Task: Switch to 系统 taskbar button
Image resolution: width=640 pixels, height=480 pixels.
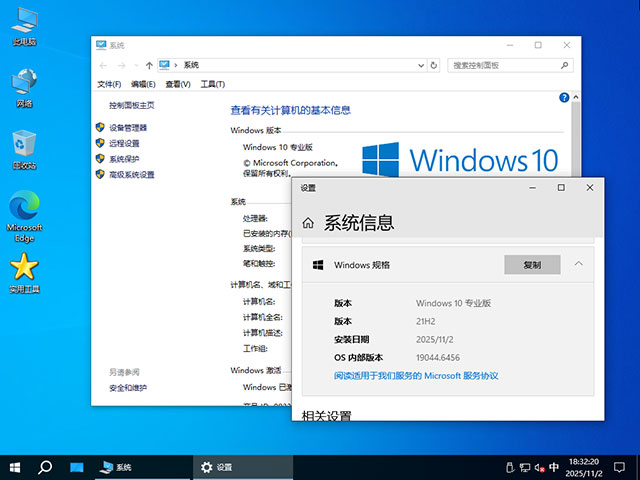Action: (143, 467)
